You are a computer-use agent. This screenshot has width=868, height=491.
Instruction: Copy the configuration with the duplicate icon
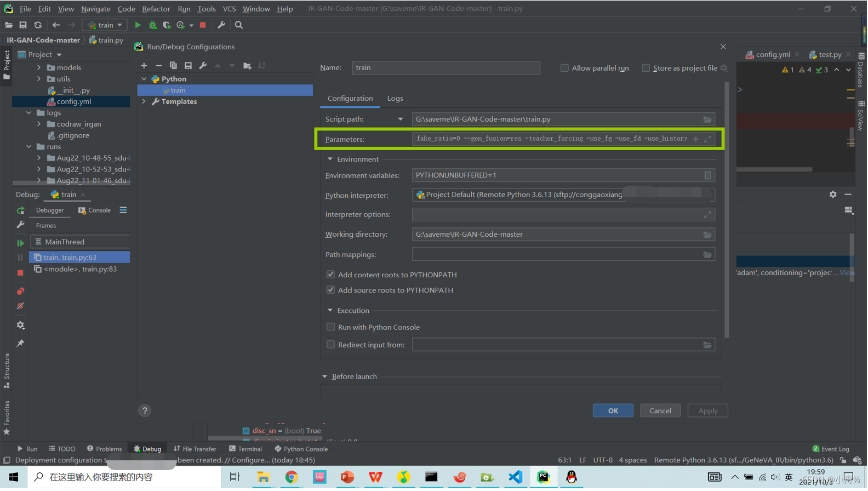coord(173,66)
